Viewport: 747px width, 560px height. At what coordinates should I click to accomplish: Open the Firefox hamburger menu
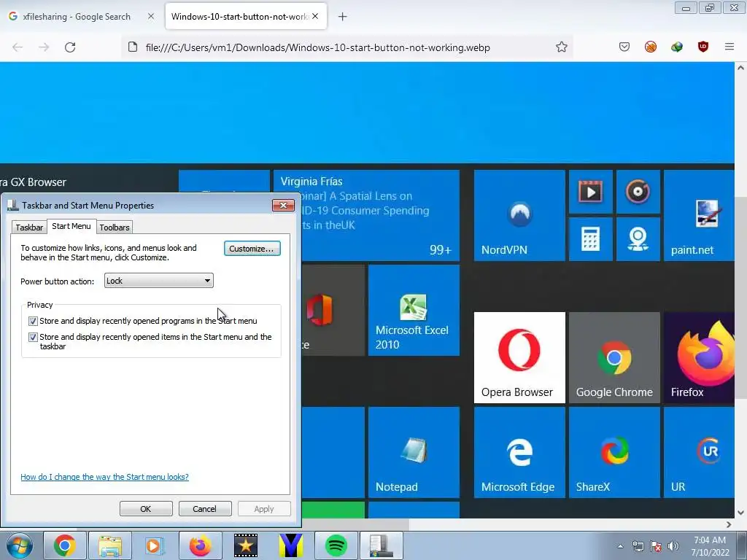(x=729, y=47)
